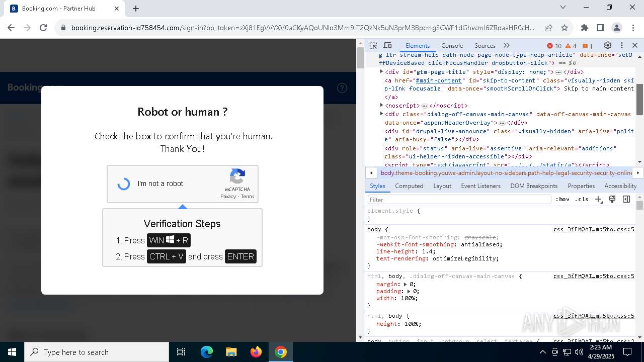Switch to the Console tab

(x=452, y=45)
